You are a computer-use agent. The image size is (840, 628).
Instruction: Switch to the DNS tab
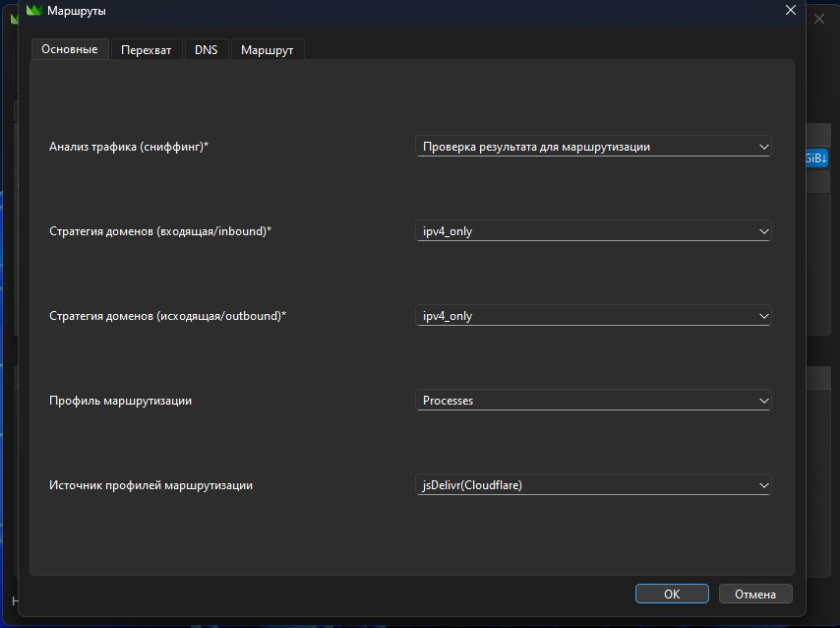coord(207,50)
